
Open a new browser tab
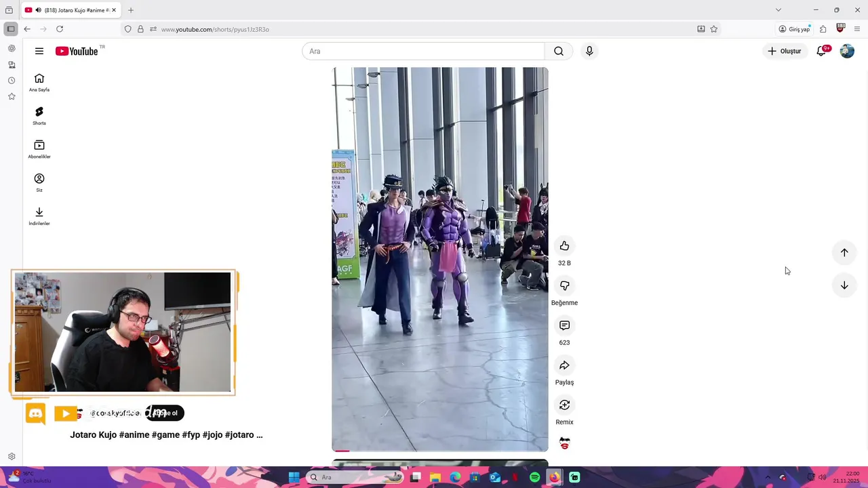[x=131, y=10]
